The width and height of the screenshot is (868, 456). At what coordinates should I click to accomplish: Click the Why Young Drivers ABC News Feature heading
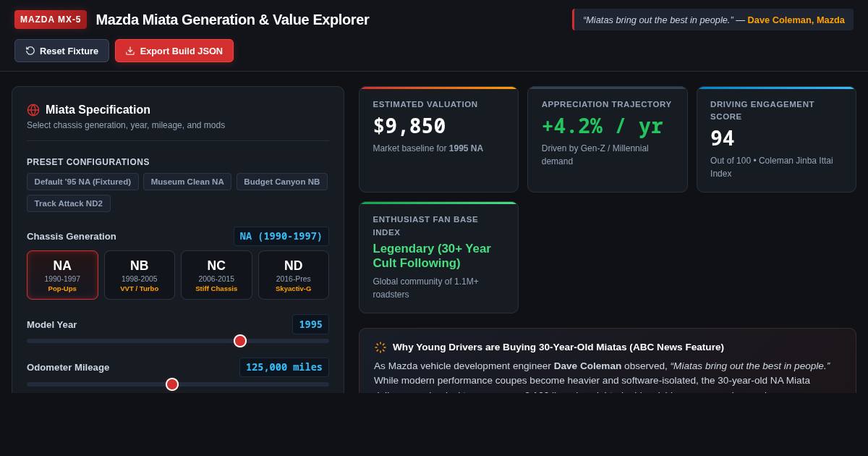558,347
